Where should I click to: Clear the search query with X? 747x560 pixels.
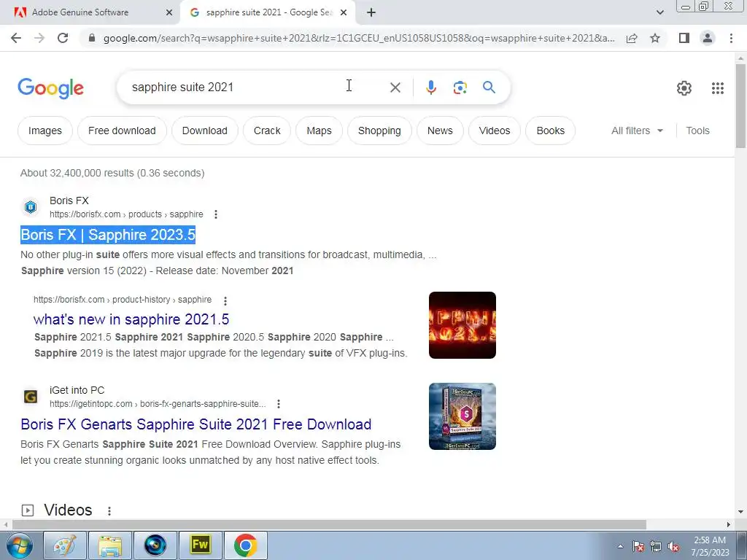395,87
